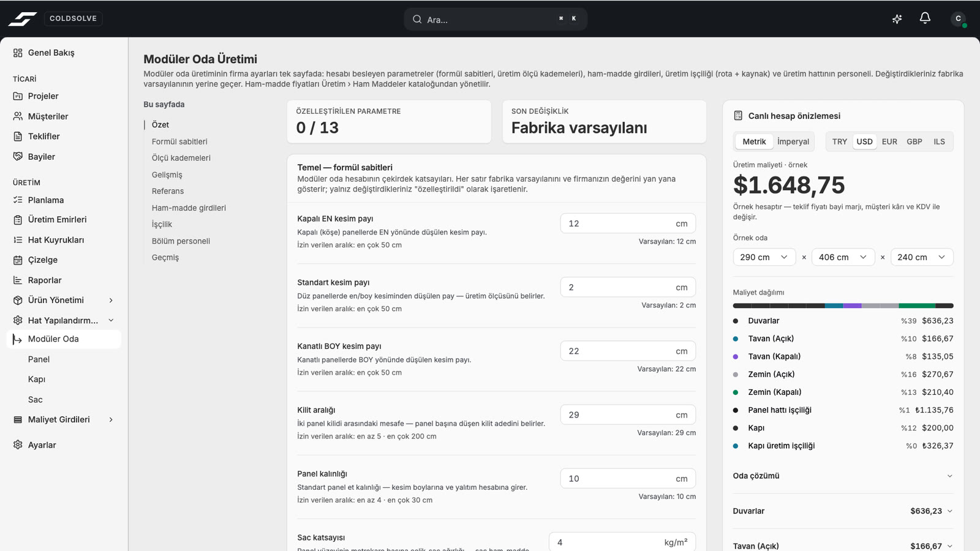Click the Müşteriler people icon

coord(18,116)
